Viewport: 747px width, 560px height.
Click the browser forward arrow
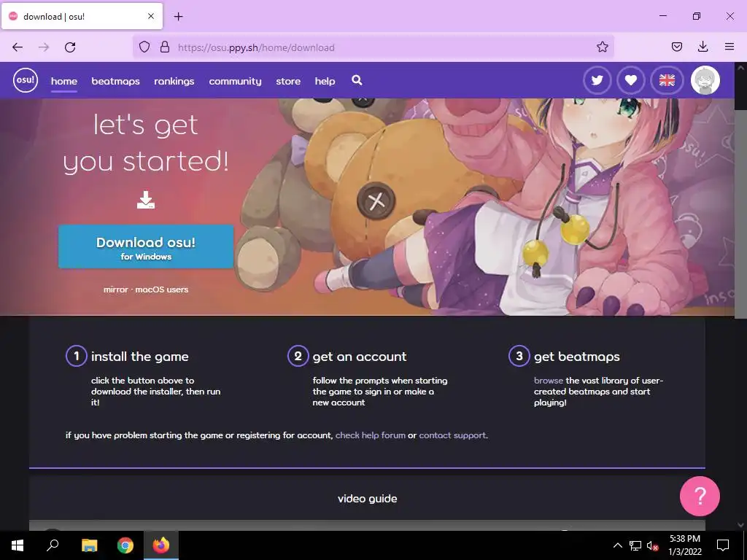(x=44, y=47)
